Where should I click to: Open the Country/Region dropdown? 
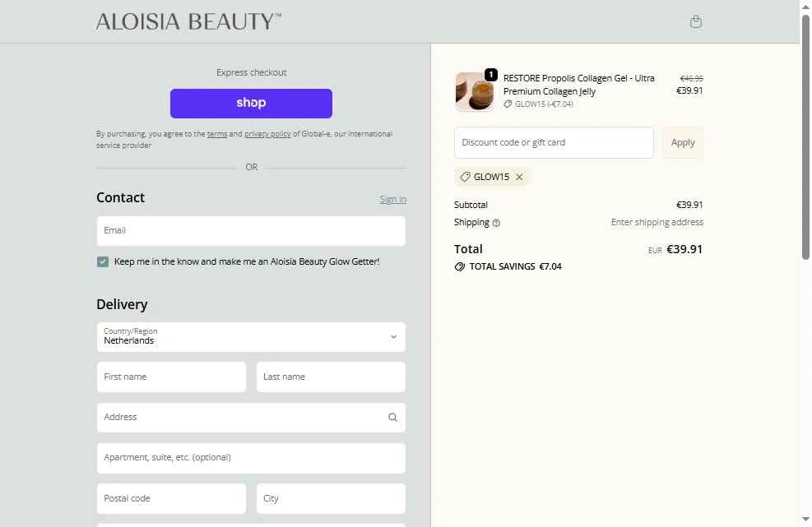(251, 337)
